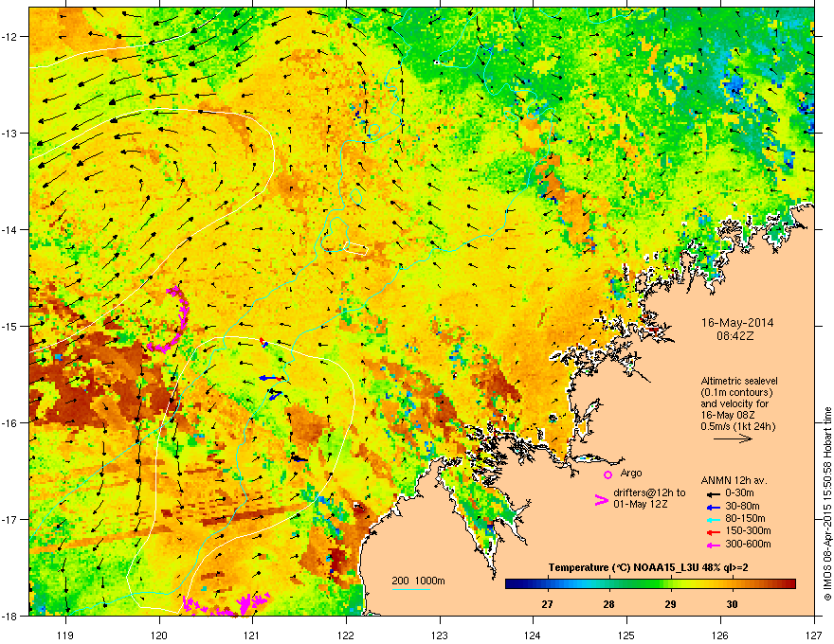Screen dimensions: 834x644
Task: Click the longitude axis label 121
Action: 253,635
